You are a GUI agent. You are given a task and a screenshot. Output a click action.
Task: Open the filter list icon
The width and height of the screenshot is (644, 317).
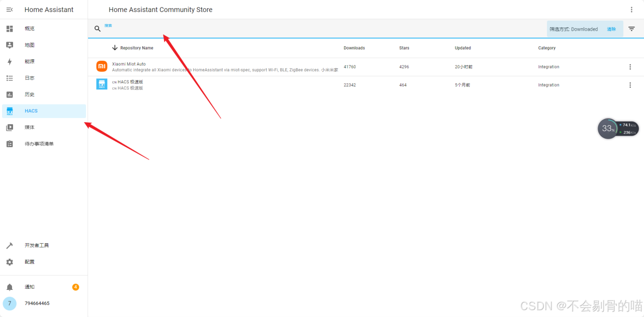click(631, 29)
